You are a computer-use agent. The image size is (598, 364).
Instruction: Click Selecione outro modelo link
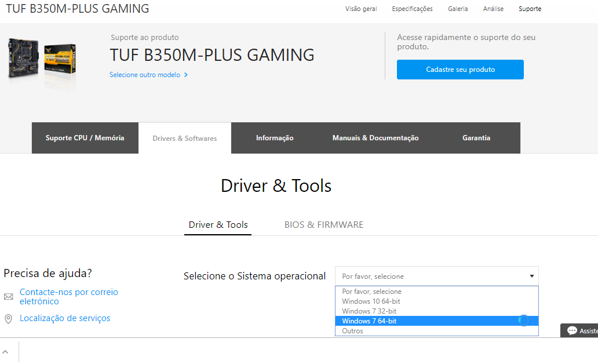tap(145, 75)
